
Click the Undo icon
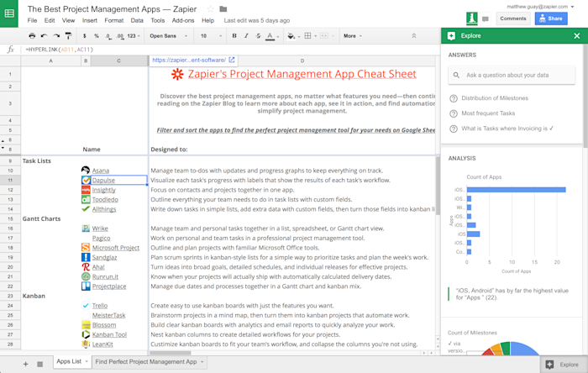(45, 36)
